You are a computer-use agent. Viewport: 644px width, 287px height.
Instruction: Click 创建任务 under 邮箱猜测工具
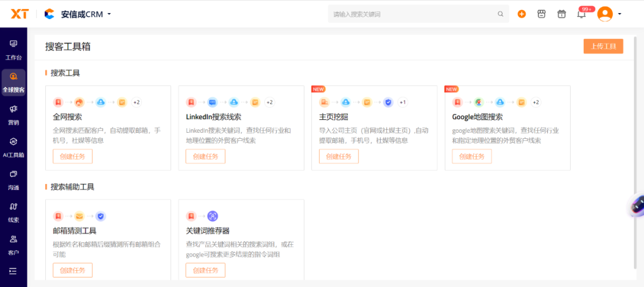(73, 270)
